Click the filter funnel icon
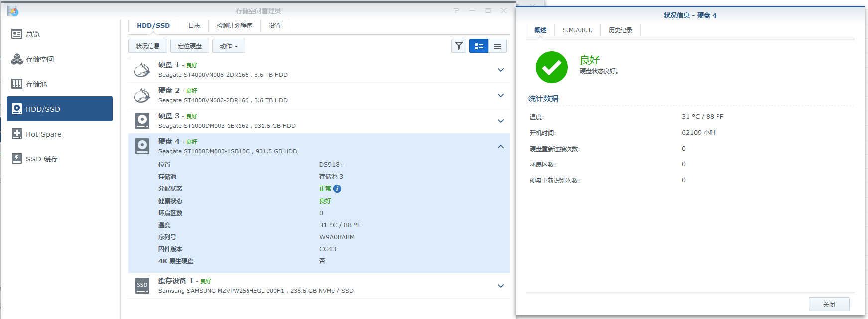Viewport: 868px width, 319px height. pos(459,46)
